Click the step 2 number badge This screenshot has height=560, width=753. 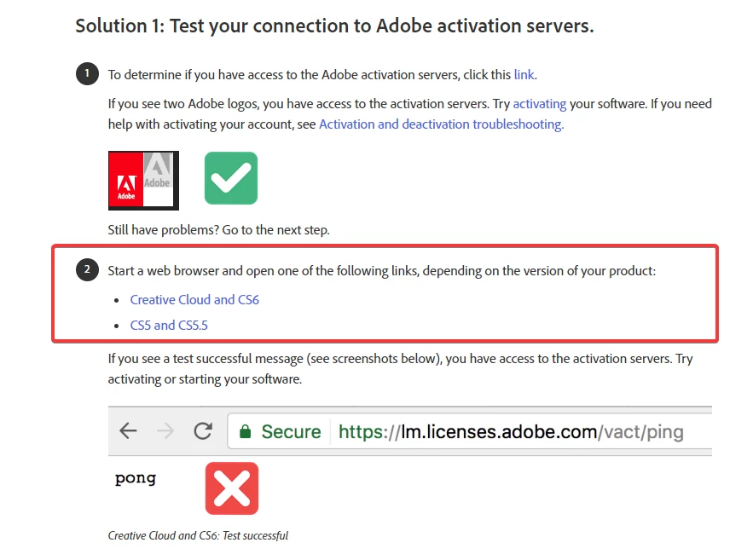(87, 271)
